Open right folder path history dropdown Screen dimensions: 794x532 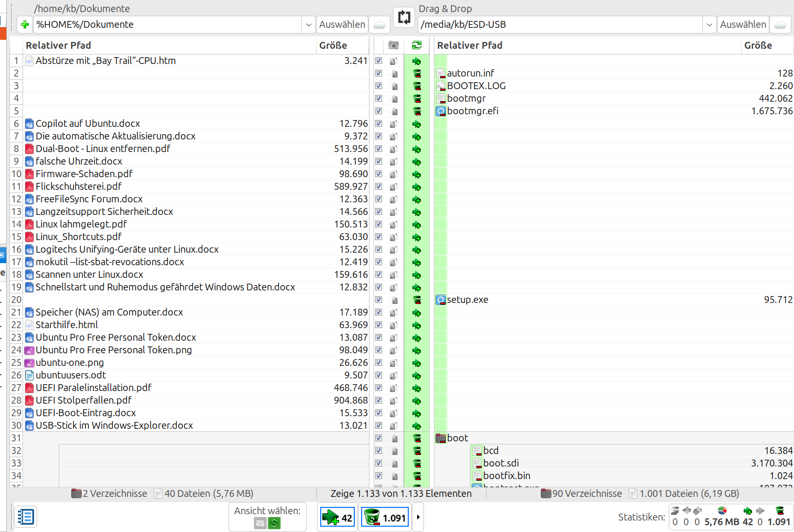tap(709, 25)
